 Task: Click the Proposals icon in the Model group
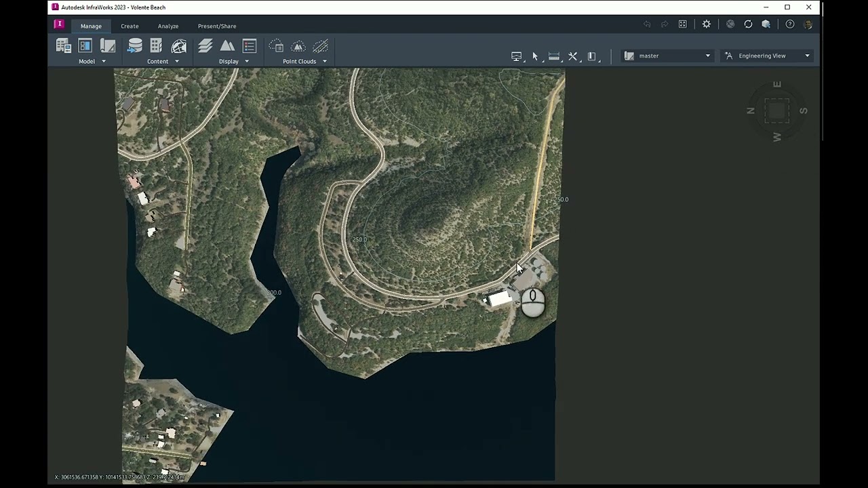pyautogui.click(x=108, y=46)
